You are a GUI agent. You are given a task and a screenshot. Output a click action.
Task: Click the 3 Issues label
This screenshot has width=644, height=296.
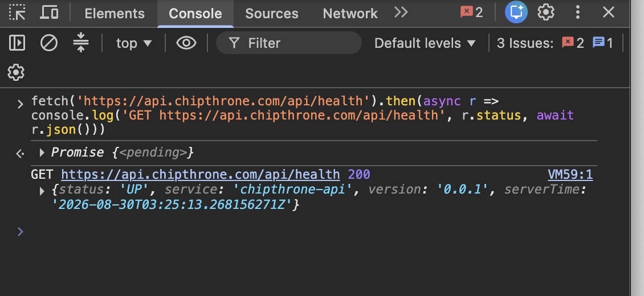(525, 43)
